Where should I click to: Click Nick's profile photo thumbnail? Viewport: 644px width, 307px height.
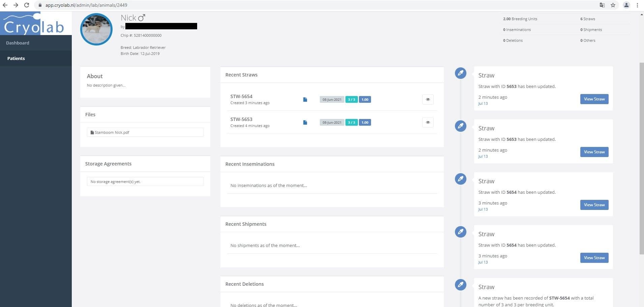click(96, 29)
